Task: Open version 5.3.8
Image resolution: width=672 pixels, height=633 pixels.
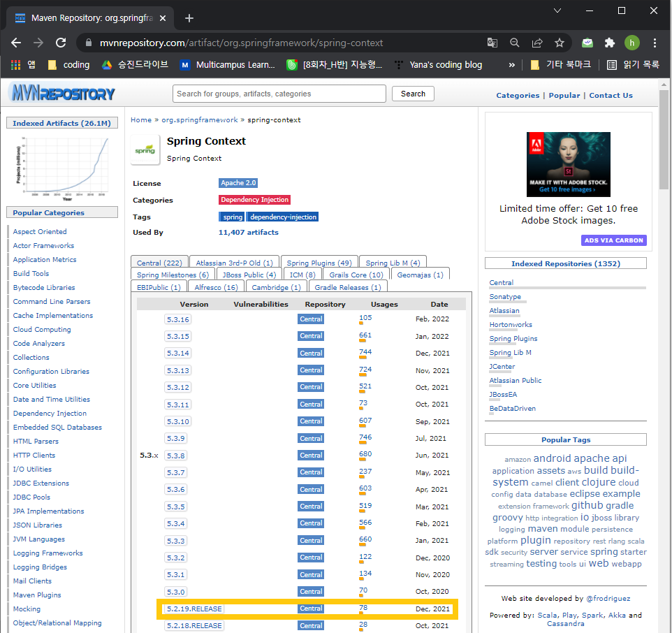Action: (176, 456)
